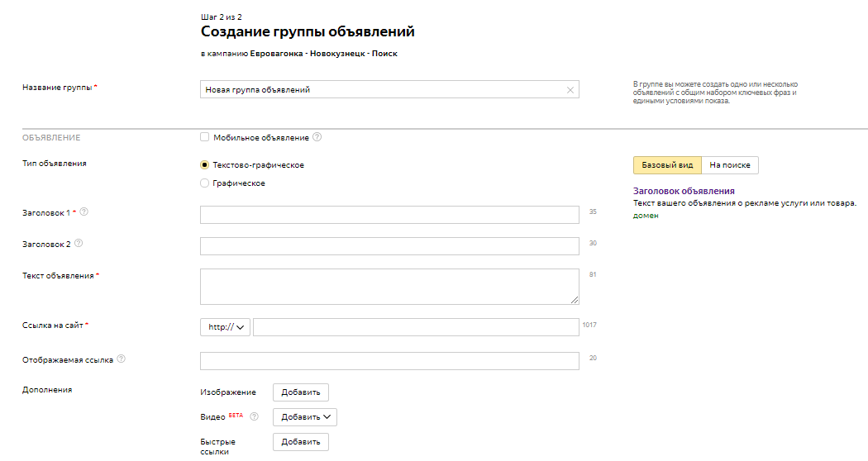Select campaign name 'Евровагонка - Новокузнецк - Поиск'

click(324, 54)
